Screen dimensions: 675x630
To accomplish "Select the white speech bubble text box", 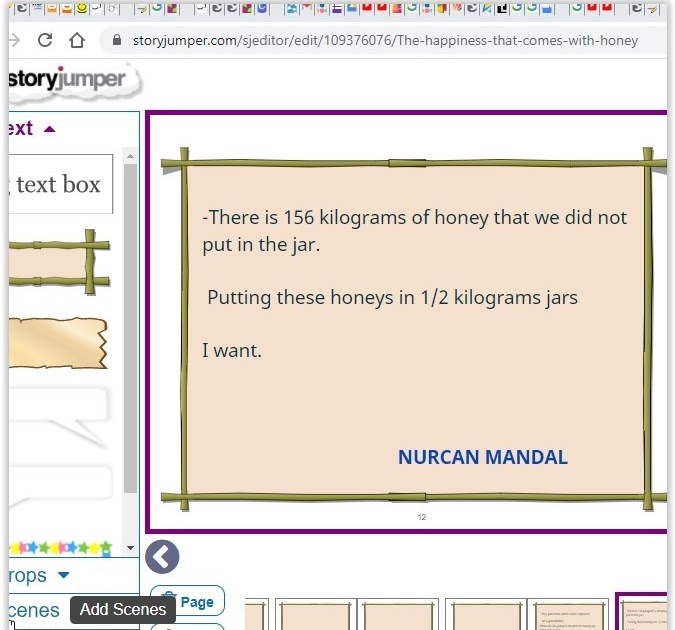I will point(58,416).
